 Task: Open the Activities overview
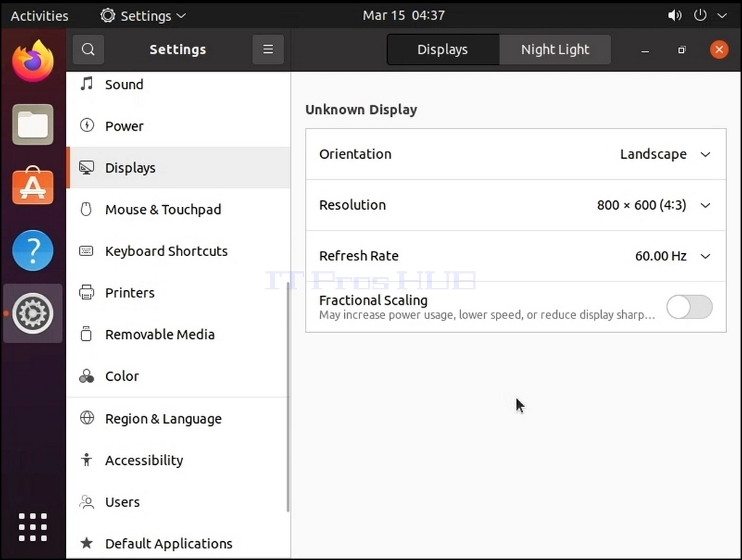tap(39, 16)
